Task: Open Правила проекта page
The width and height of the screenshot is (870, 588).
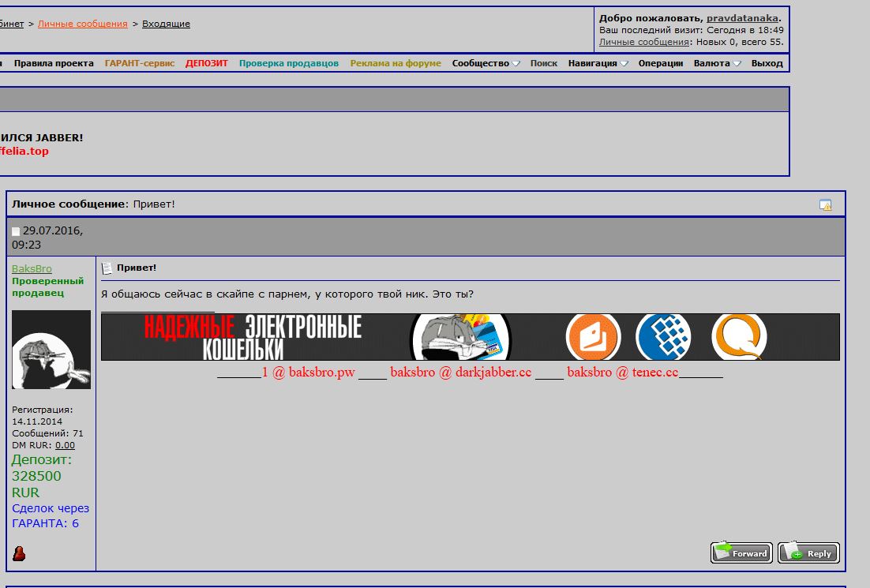Action: point(54,63)
